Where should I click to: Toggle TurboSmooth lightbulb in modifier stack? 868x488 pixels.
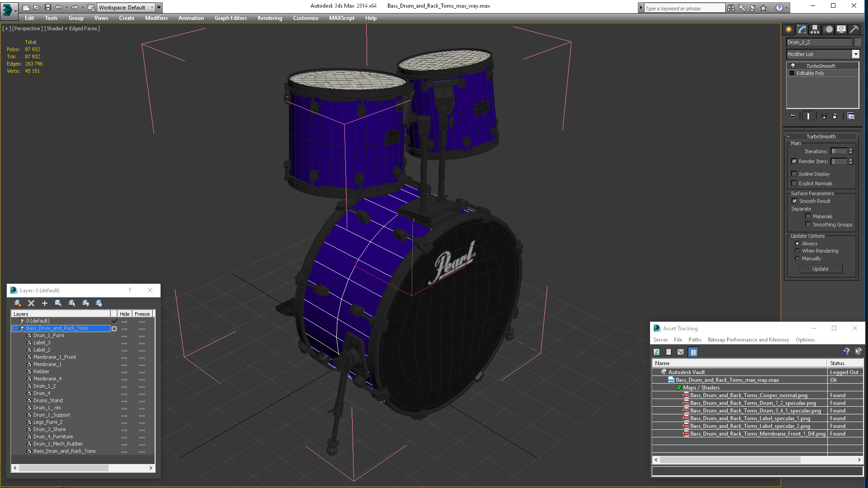pyautogui.click(x=793, y=66)
